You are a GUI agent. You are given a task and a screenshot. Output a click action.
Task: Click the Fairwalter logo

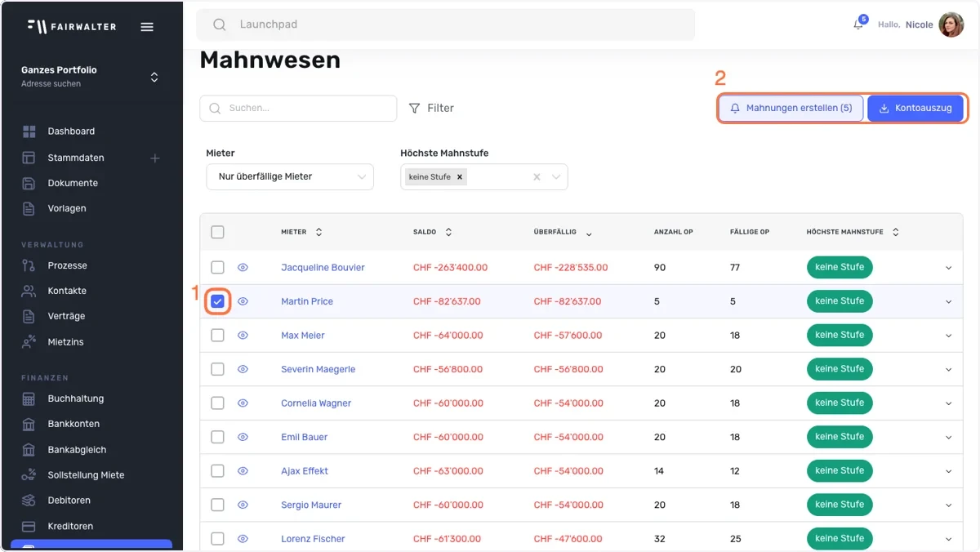point(72,26)
